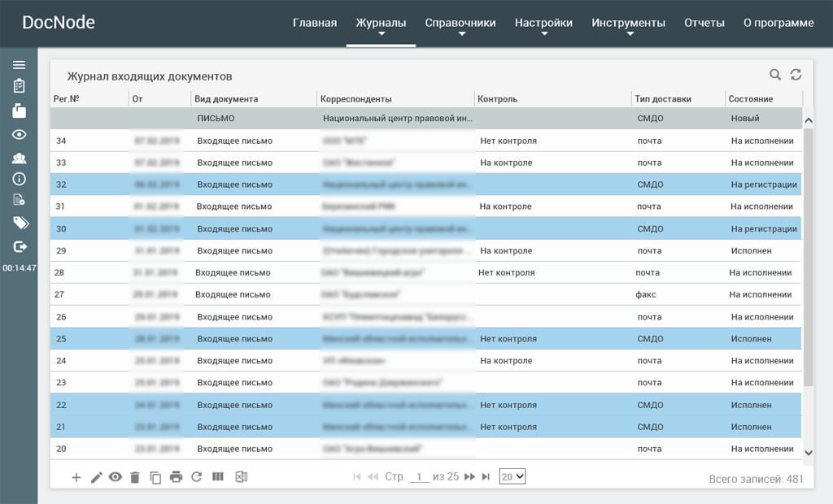This screenshot has height=504, width=833.
Task: Print using the printer icon
Action: [176, 477]
